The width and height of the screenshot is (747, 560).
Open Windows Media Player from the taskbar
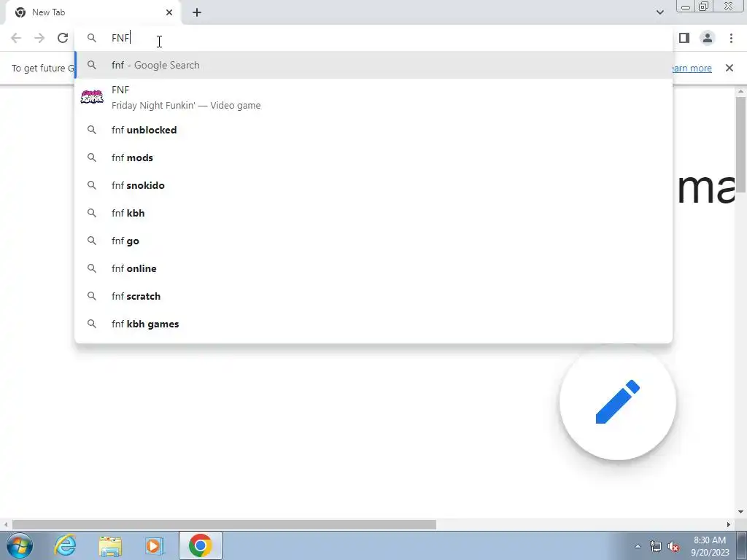pos(155,545)
